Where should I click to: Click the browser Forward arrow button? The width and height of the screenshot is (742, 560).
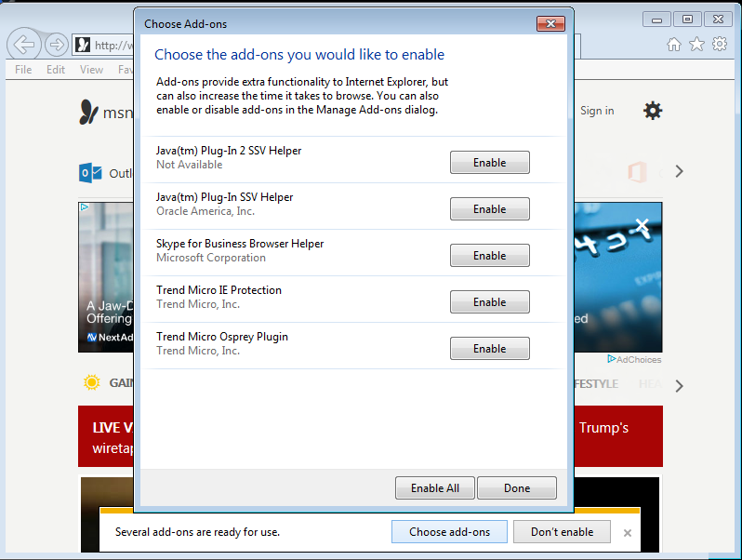pyautogui.click(x=57, y=45)
